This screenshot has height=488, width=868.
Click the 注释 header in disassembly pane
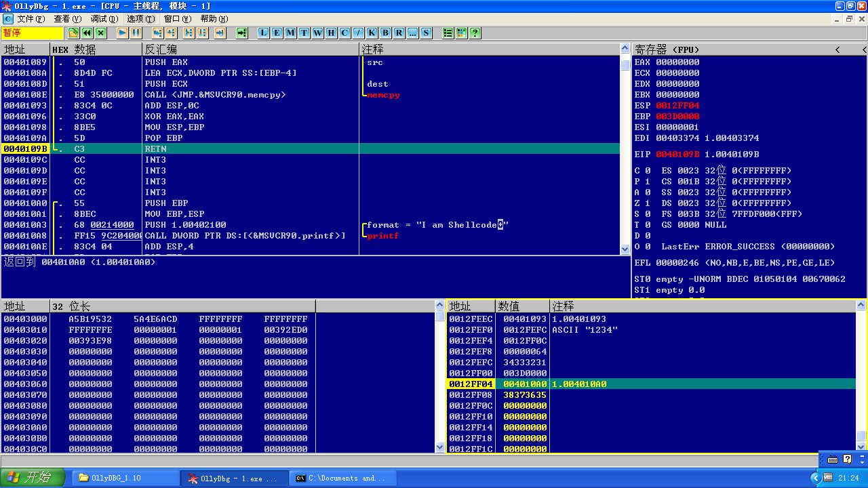tap(490, 49)
